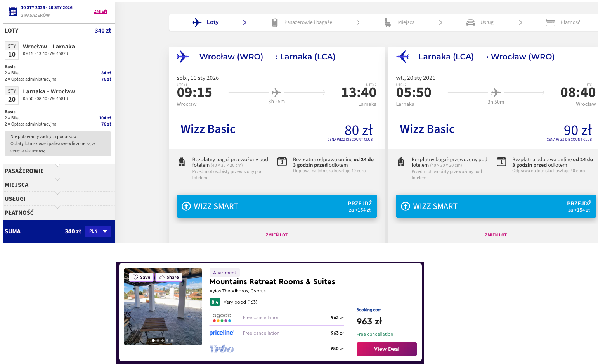Click the Larnaka – Wrocław sidebar flight row
The height and width of the screenshot is (364, 598).
pos(58,95)
